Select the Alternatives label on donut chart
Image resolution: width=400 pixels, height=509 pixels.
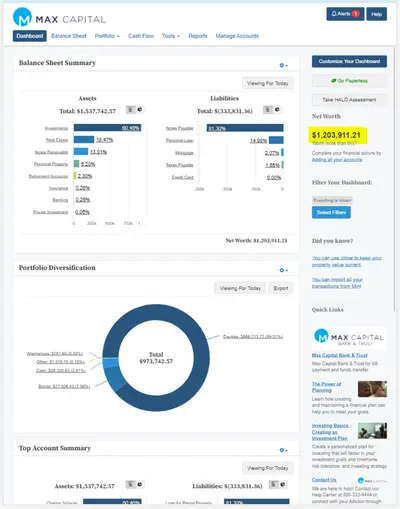click(x=55, y=353)
